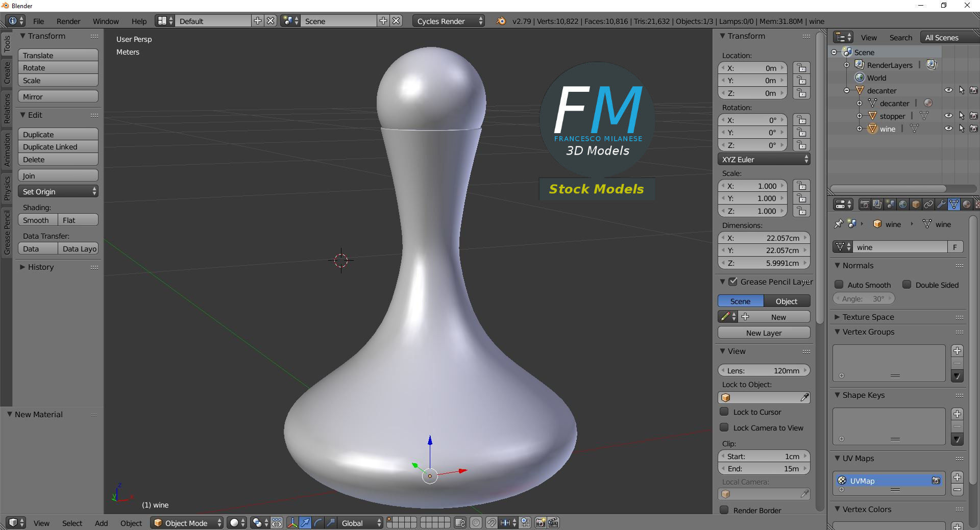The height and width of the screenshot is (530, 980).
Task: Click the New Layer button
Action: click(x=764, y=333)
